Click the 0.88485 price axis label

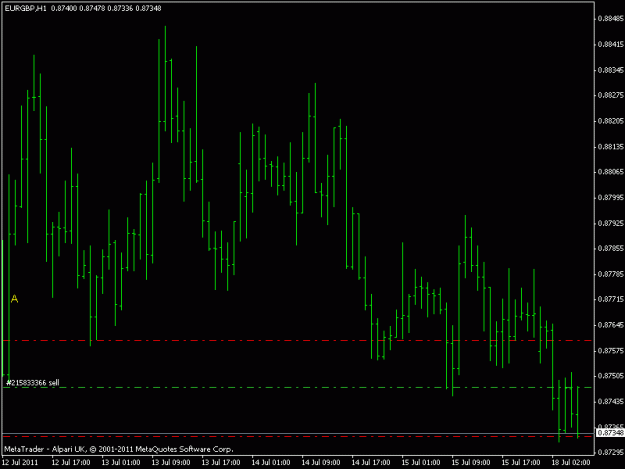pyautogui.click(x=611, y=18)
